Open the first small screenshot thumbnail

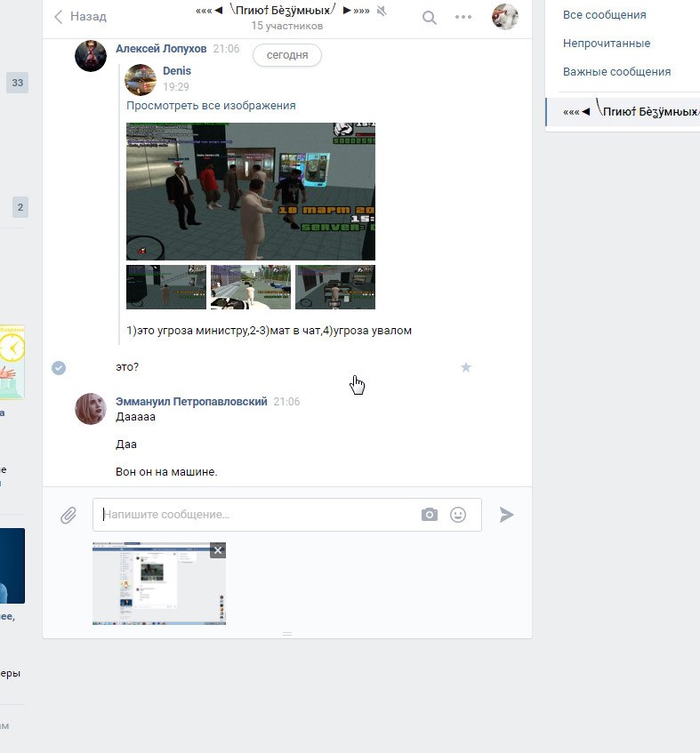tap(166, 287)
